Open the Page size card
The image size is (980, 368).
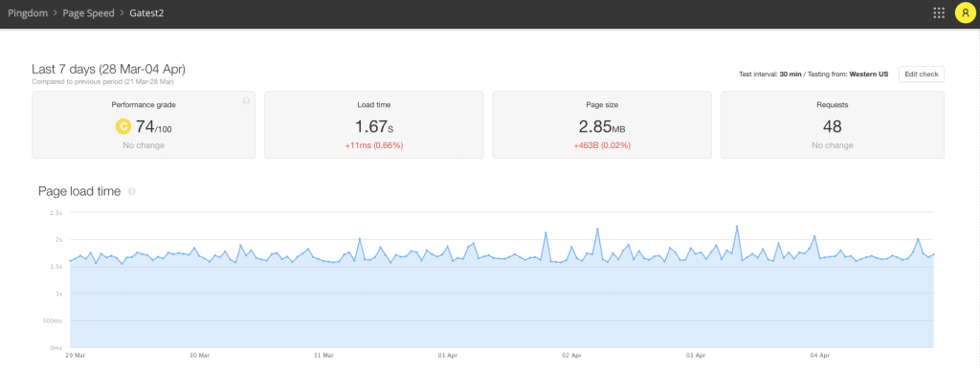602,125
